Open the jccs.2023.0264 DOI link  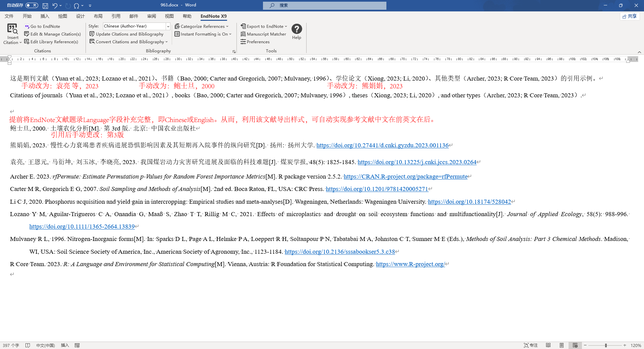(x=417, y=162)
